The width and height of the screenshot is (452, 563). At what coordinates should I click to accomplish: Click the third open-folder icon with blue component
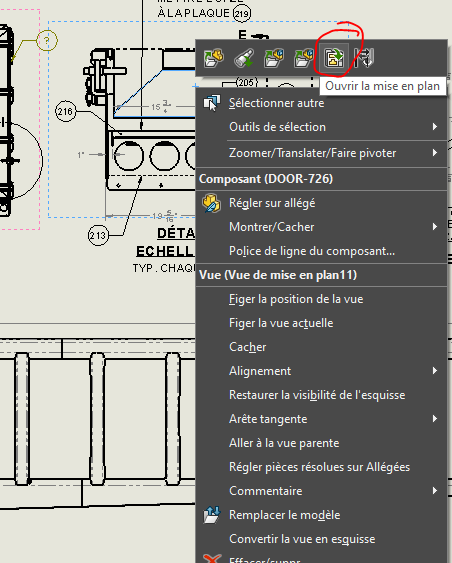274,58
